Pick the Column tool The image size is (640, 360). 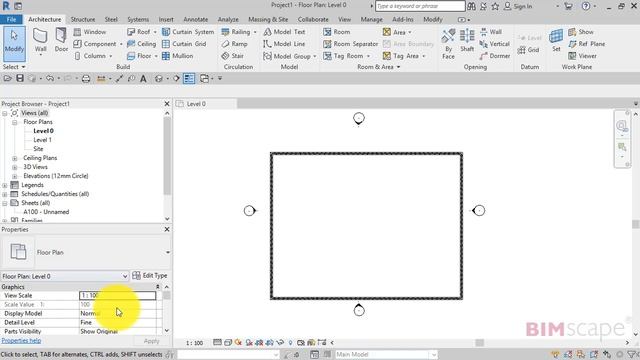[90, 56]
